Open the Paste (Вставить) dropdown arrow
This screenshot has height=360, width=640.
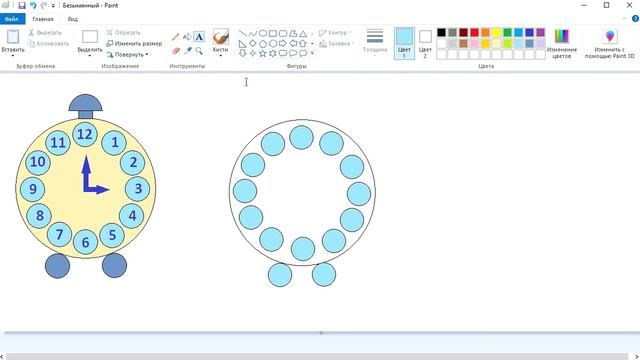(13, 56)
